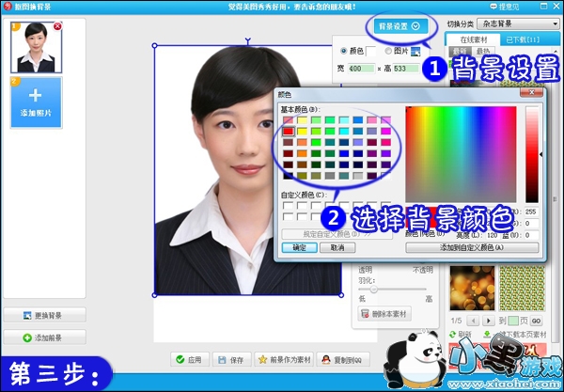The image size is (564, 392).
Task: Pick the red swatch in basic colors
Action: 289,132
